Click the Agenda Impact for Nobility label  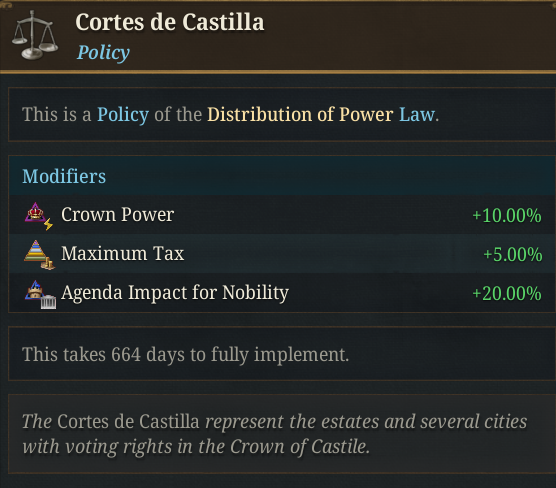click(x=175, y=293)
